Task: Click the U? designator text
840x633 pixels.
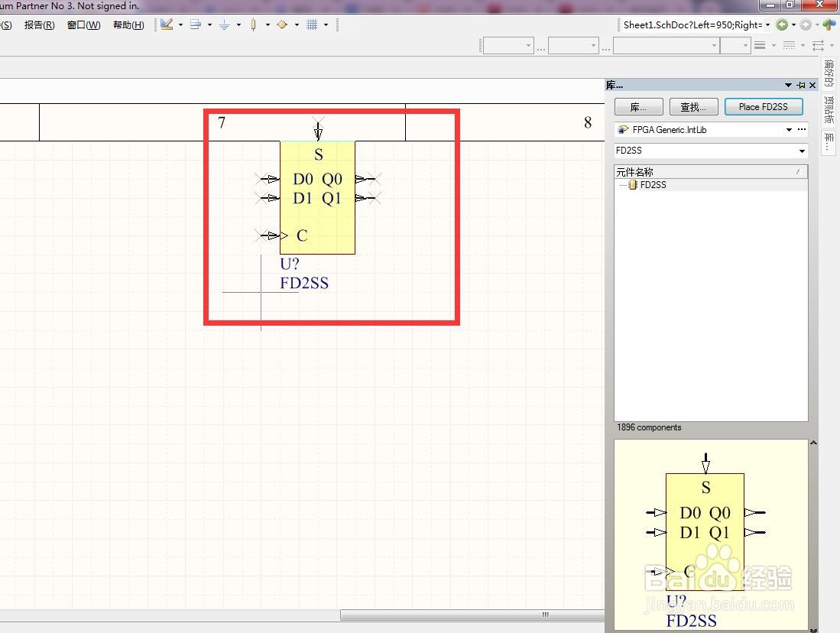Action: pos(290,264)
